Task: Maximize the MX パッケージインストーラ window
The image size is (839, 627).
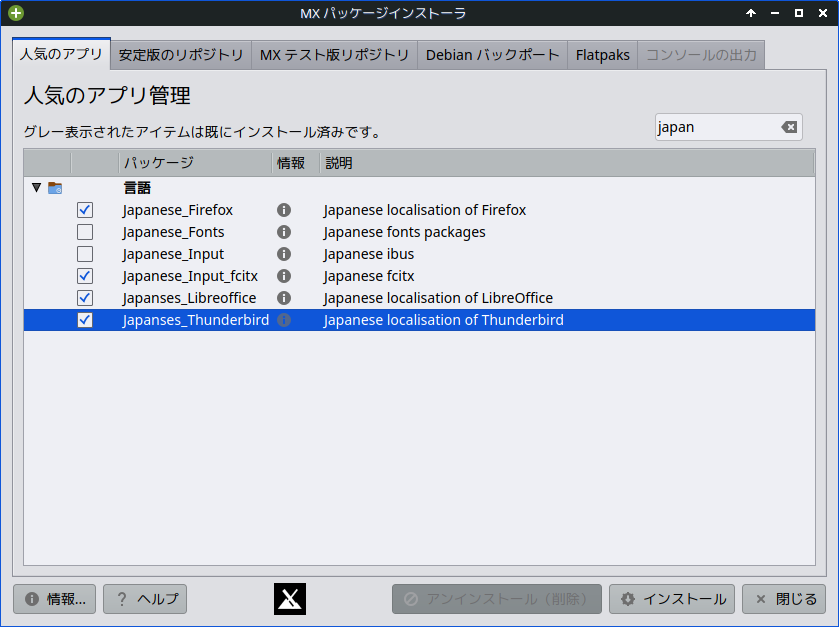Action: 799,13
